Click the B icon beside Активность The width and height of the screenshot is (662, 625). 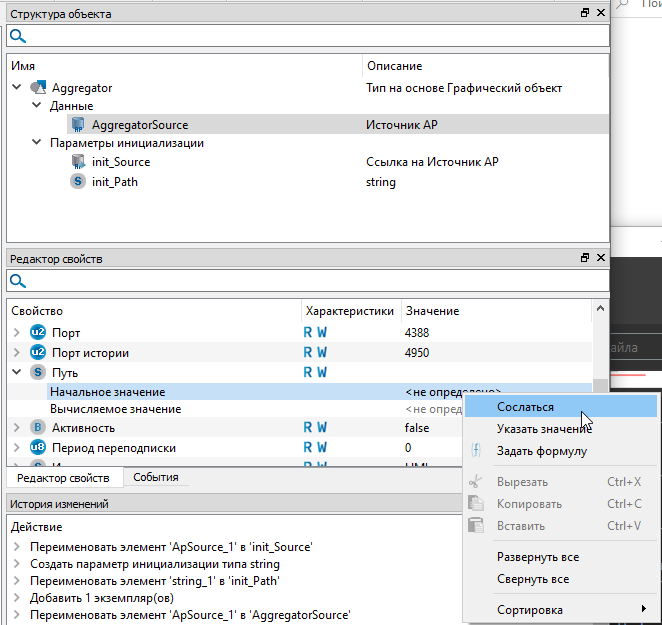(x=38, y=428)
